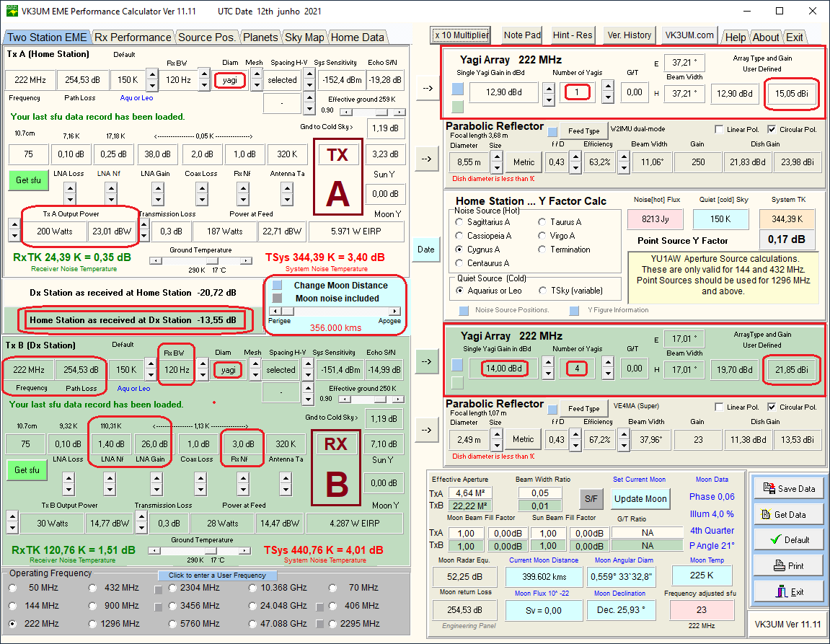This screenshot has height=644, width=830.
Task: Open the Note Pad button
Action: [522, 35]
